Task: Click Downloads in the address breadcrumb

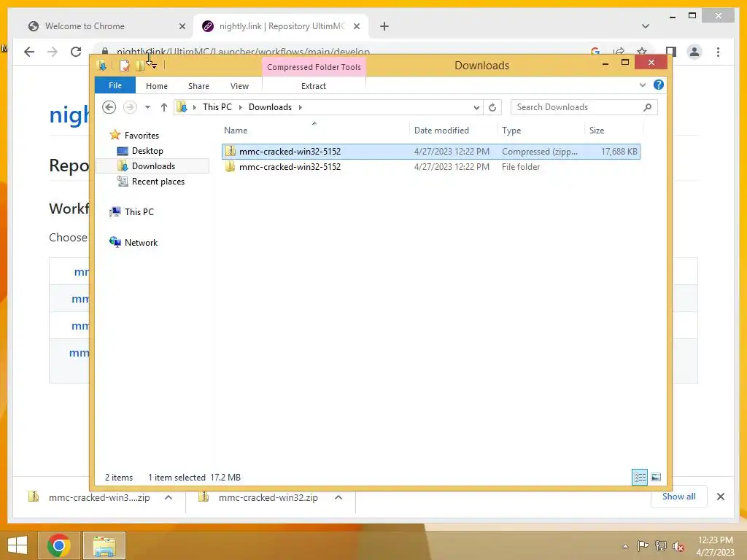Action: (270, 107)
